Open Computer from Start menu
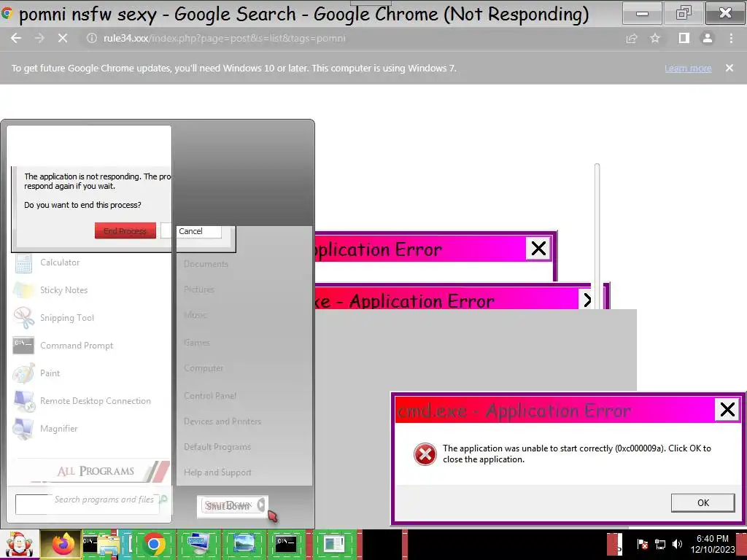Image resolution: width=747 pixels, height=560 pixels. (204, 368)
